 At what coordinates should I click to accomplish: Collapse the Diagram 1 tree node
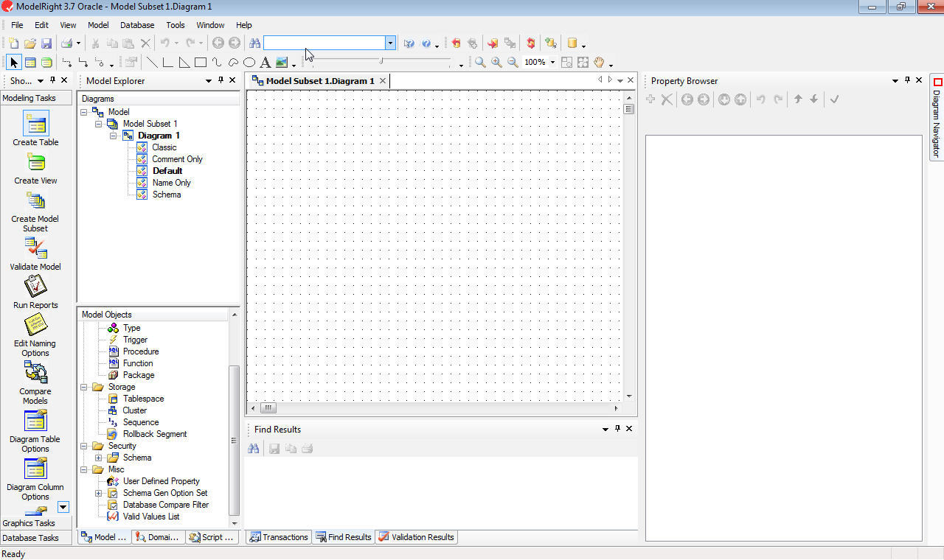click(114, 136)
